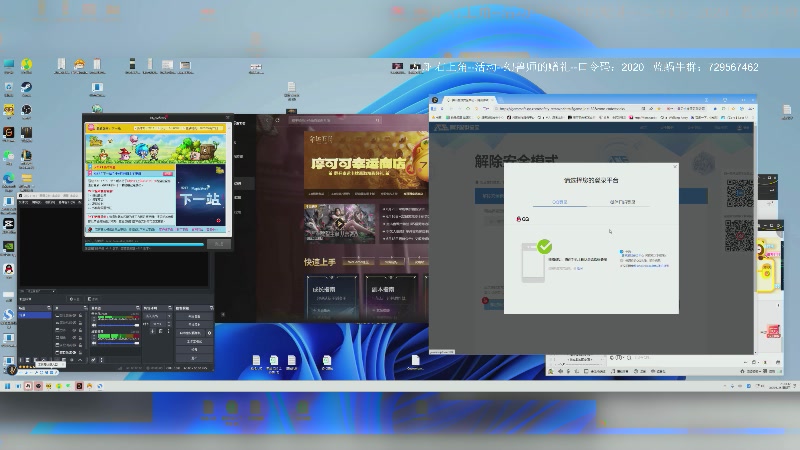Pop out the OBS Scenes dock icon
800x450 pixels.
(49, 308)
